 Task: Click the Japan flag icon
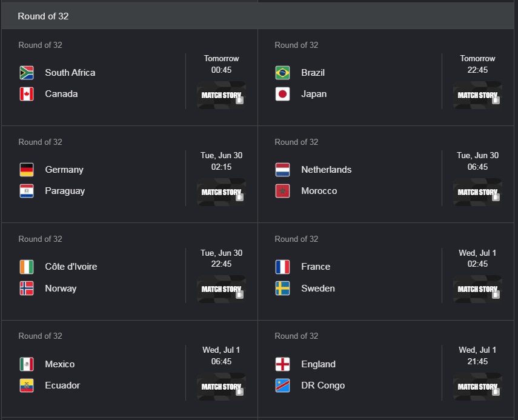pyautogui.click(x=282, y=94)
